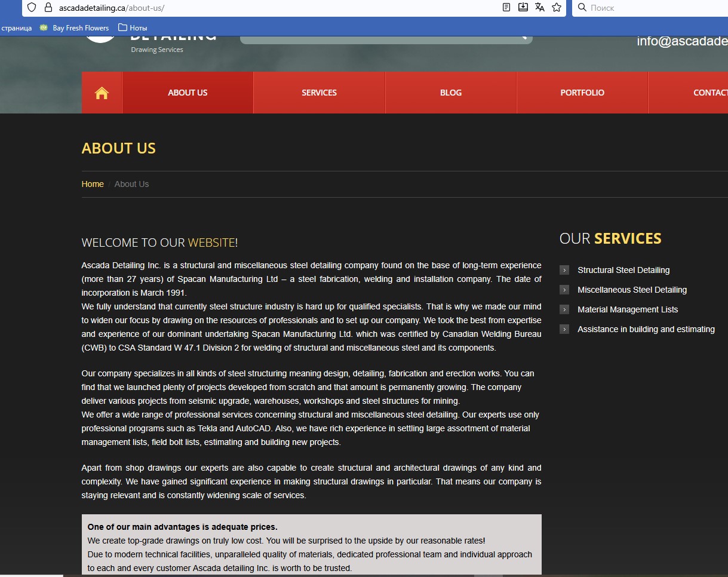Click 'One of our main advantages is adequate prices.'
Image resolution: width=728 pixels, height=577 pixels.
point(183,527)
